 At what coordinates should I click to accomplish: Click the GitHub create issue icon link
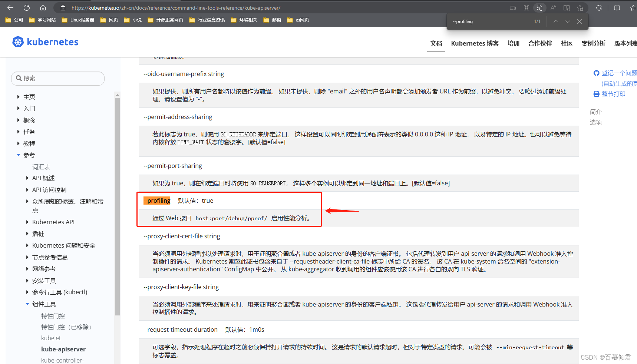point(596,73)
